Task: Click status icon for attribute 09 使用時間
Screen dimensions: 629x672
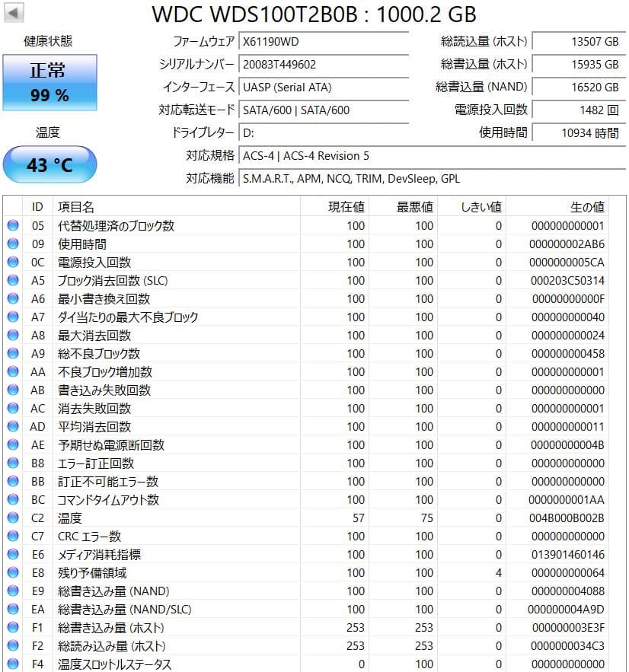Action: coord(13,244)
